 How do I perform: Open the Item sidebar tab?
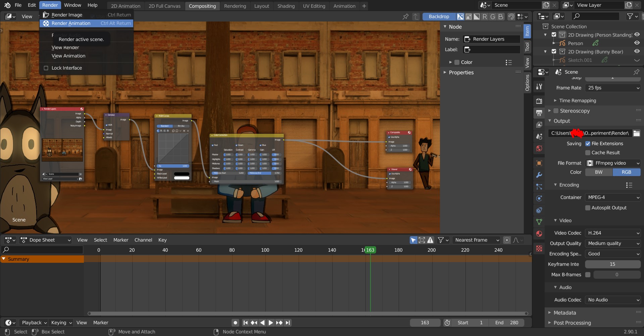(x=527, y=31)
